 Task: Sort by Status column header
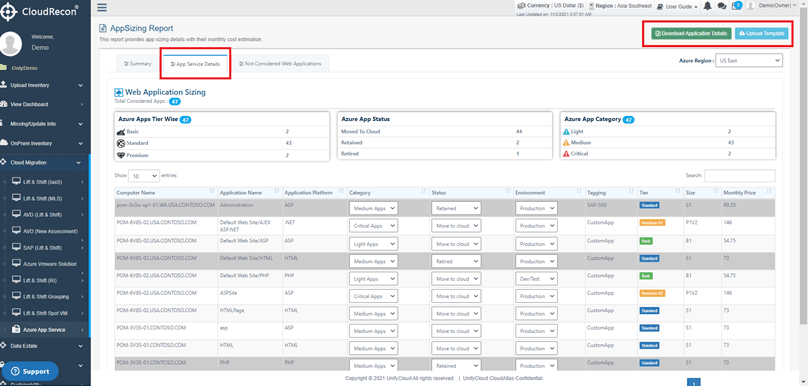(471, 192)
